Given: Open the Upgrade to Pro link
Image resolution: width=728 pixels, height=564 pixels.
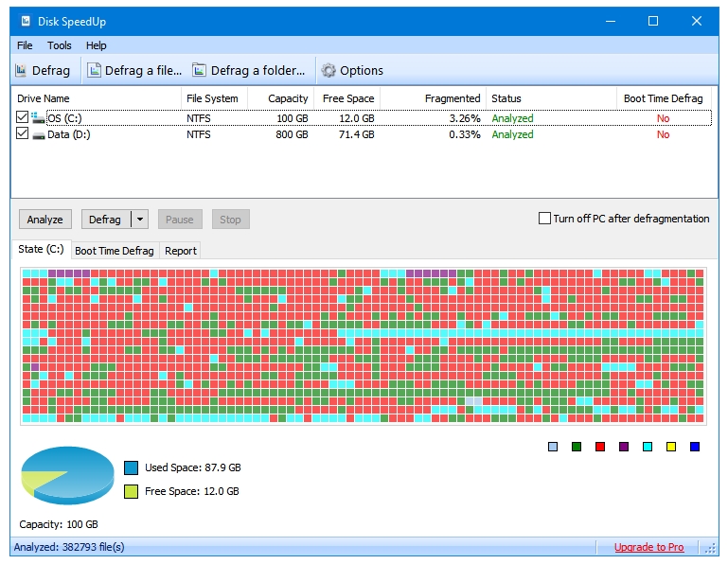Looking at the screenshot, I should tap(648, 547).
